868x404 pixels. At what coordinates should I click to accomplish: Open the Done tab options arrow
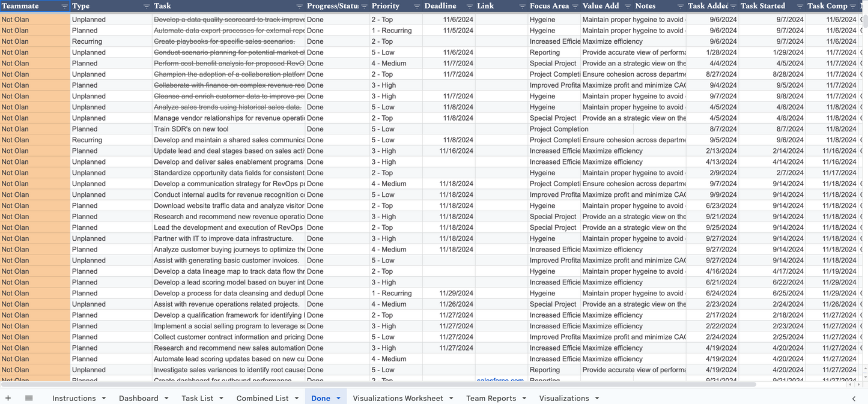pyautogui.click(x=338, y=399)
